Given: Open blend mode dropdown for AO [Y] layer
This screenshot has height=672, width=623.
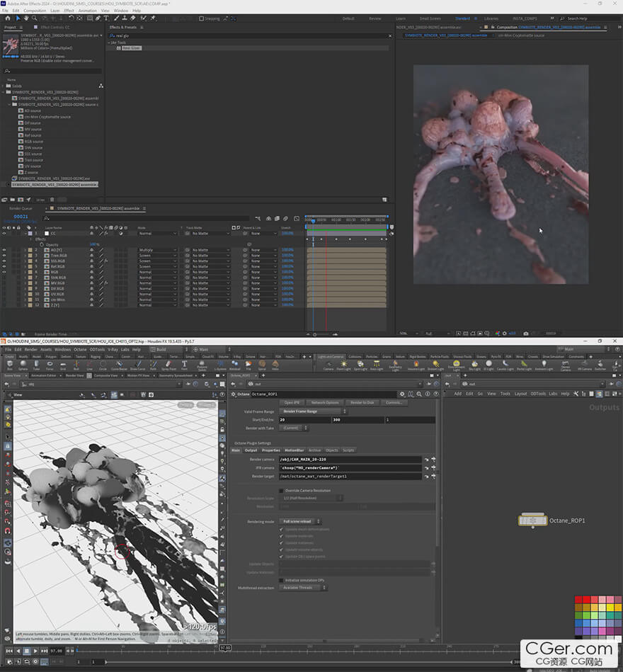Looking at the screenshot, I should [157, 250].
